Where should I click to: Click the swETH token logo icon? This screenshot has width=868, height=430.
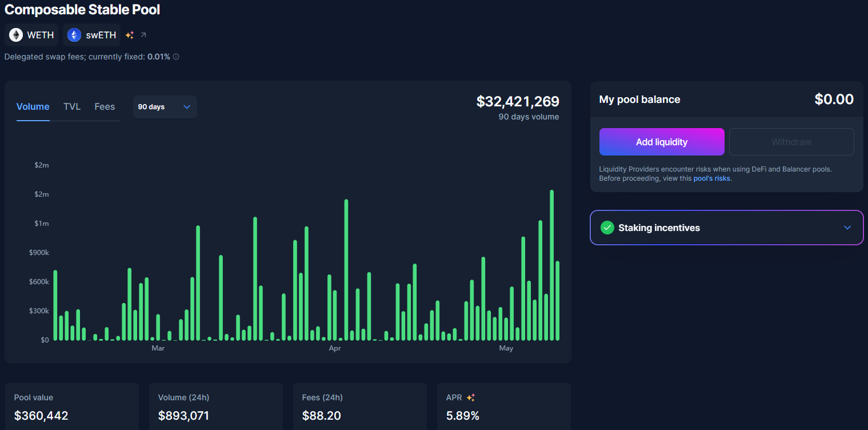[x=74, y=35]
